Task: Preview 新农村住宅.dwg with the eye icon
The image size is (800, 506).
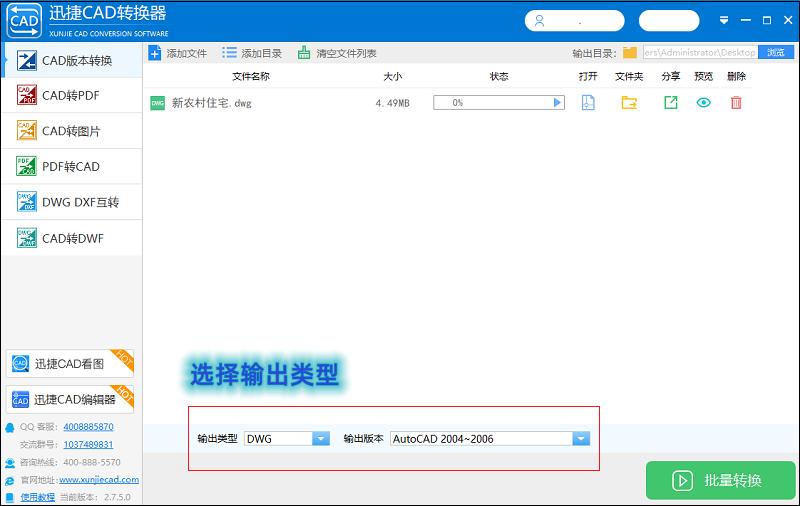Action: click(704, 103)
